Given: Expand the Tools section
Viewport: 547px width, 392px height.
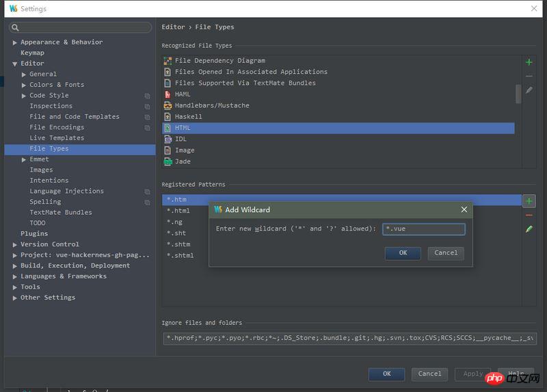Looking at the screenshot, I should coord(14,287).
